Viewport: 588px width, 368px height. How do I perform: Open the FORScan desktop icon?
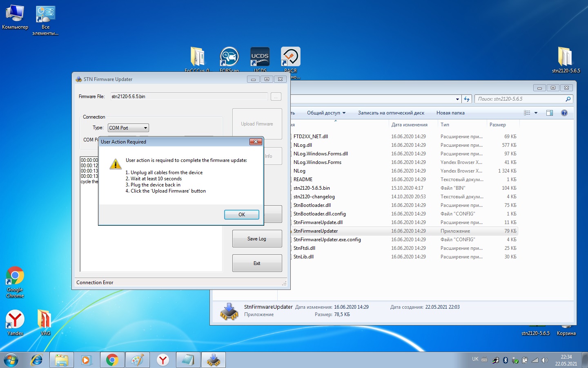(x=229, y=57)
